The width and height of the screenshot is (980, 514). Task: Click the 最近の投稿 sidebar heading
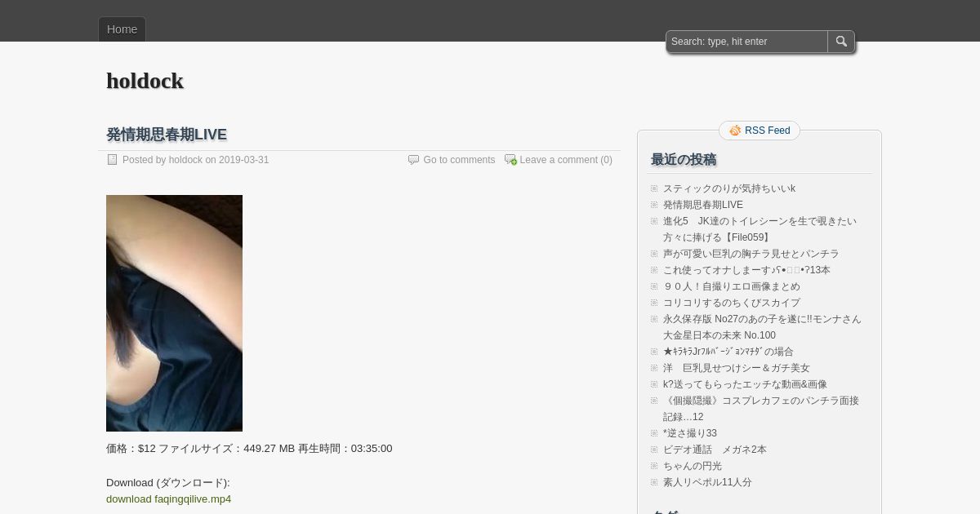(684, 159)
